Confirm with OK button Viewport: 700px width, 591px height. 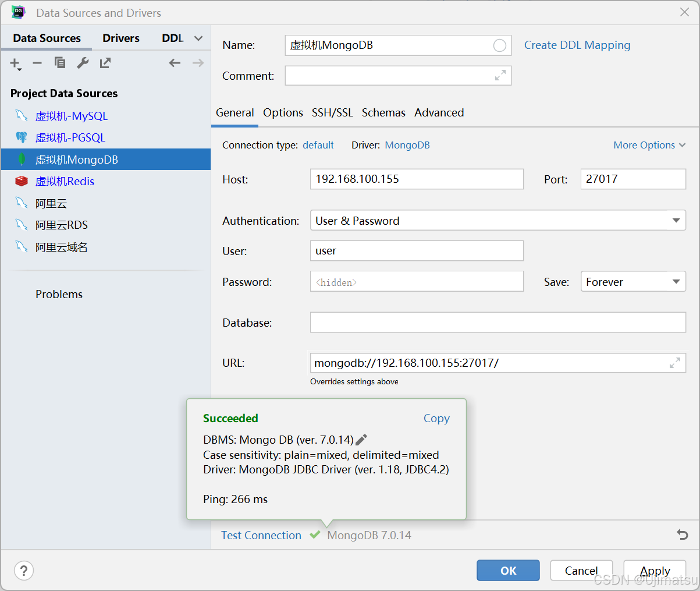click(508, 571)
